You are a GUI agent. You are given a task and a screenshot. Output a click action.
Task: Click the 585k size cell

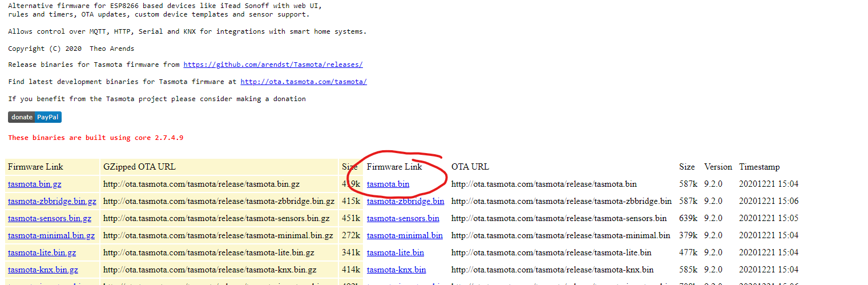[688, 270]
